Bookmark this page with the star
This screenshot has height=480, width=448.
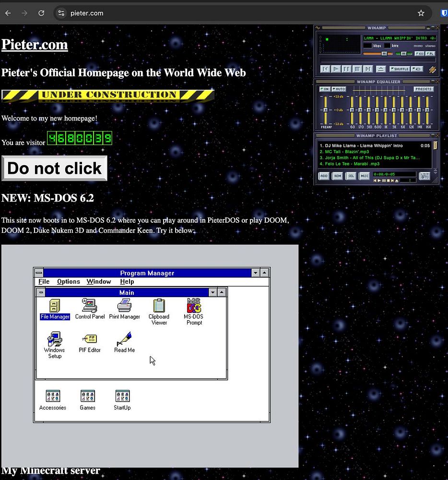pos(421,13)
